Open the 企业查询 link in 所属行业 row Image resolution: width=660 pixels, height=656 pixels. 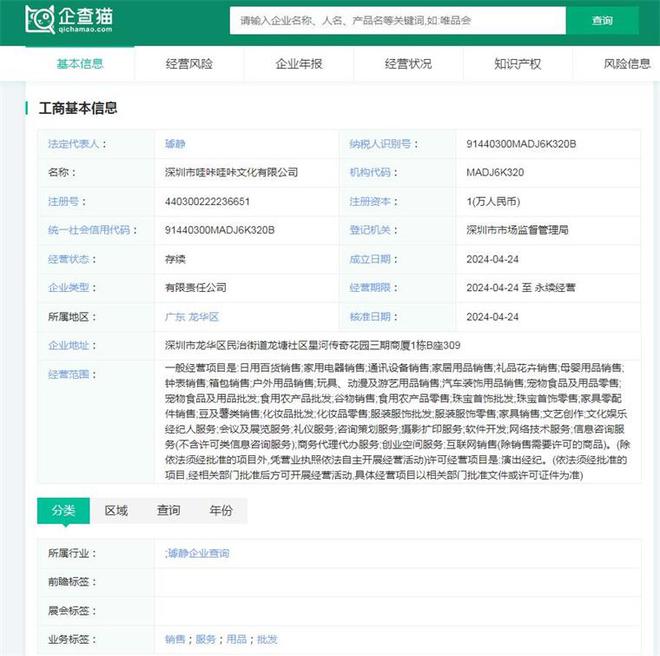pos(197,553)
